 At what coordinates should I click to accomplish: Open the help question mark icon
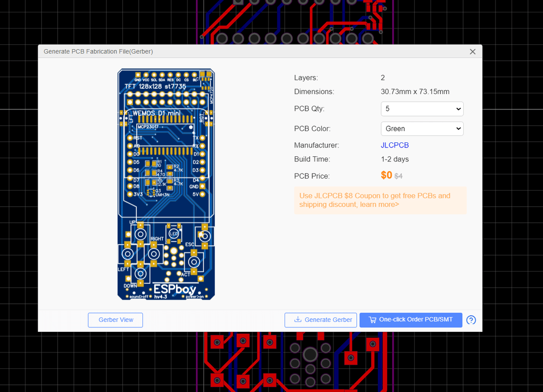(x=471, y=320)
